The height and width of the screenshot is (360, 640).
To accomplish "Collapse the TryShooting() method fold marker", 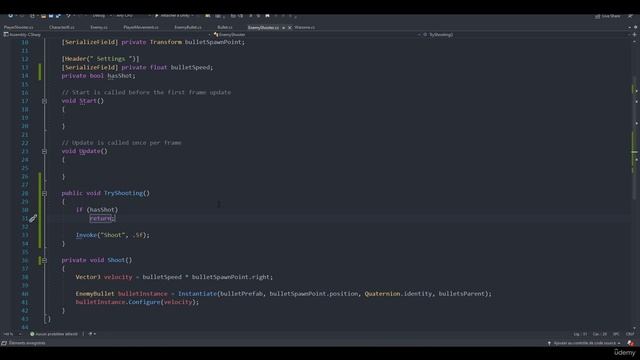I will (44, 193).
